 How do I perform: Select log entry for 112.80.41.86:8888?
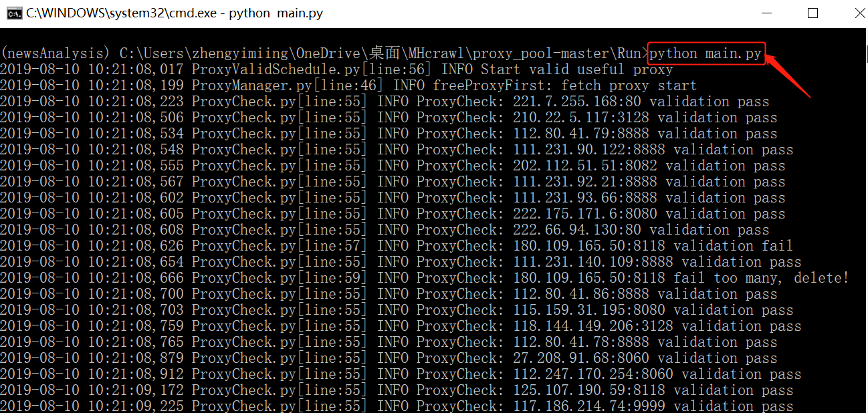389,294
